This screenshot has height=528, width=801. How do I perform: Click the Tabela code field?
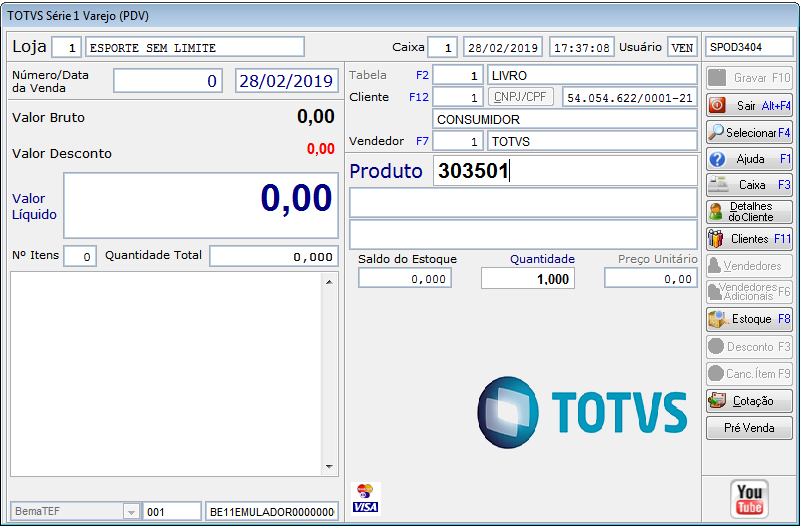[x=458, y=76]
